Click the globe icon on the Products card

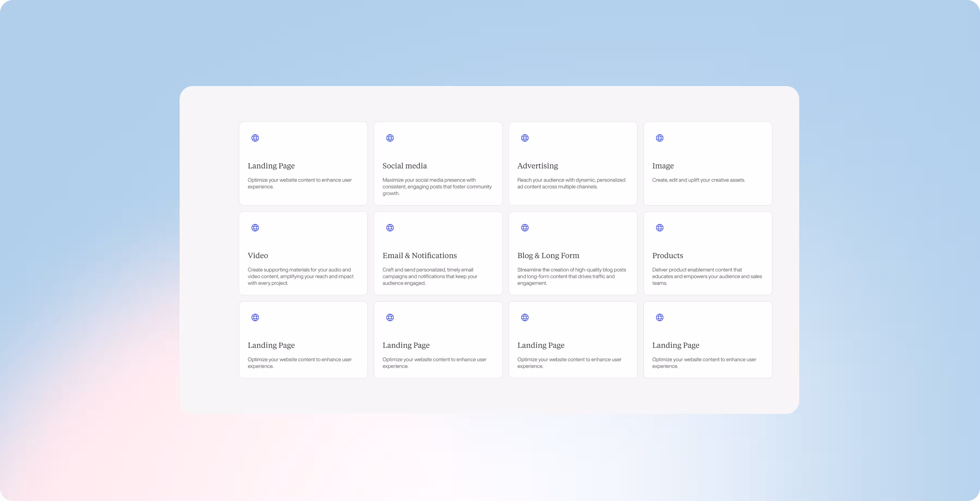(x=659, y=227)
